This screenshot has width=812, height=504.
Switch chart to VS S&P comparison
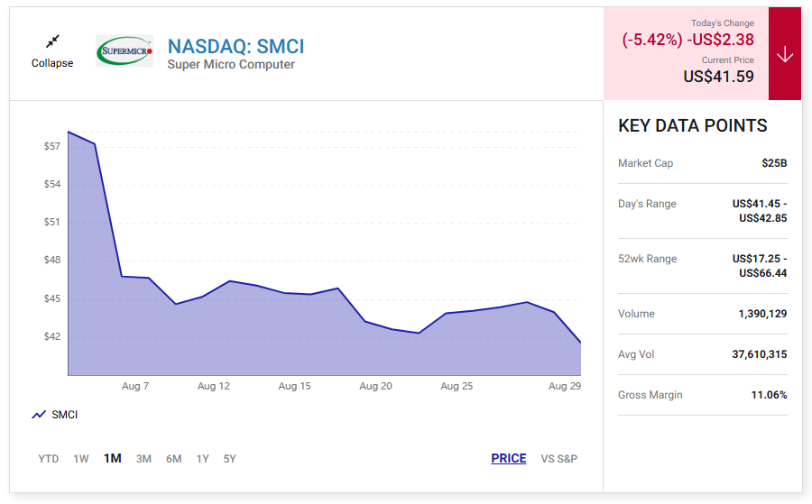pyautogui.click(x=558, y=459)
